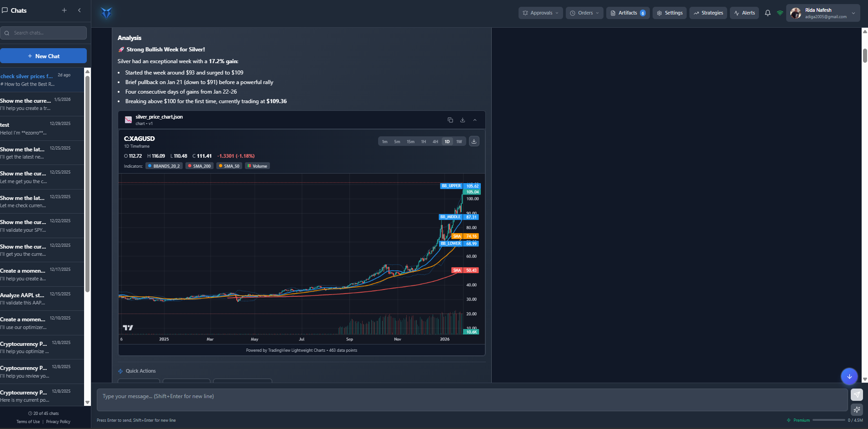Switch chart timeframe to 1W
Image resolution: width=868 pixels, height=429 pixels.
459,141
